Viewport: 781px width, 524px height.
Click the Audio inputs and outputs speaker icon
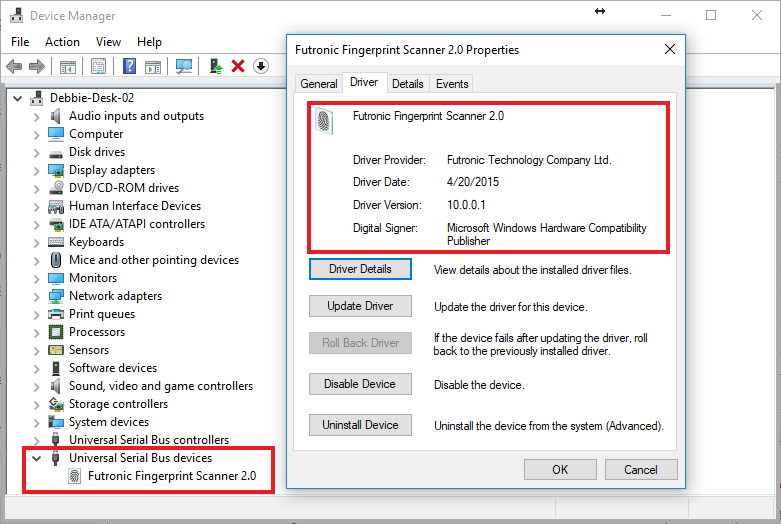55,116
